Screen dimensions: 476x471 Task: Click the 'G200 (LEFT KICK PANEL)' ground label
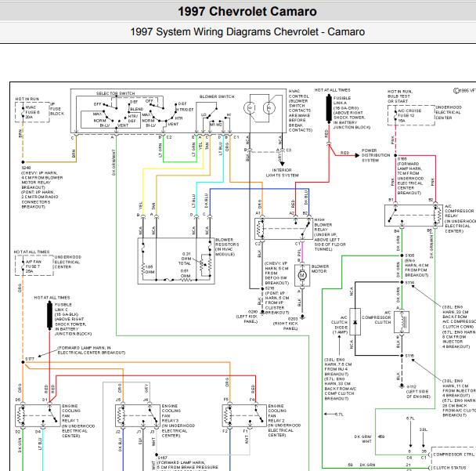coord(247,317)
